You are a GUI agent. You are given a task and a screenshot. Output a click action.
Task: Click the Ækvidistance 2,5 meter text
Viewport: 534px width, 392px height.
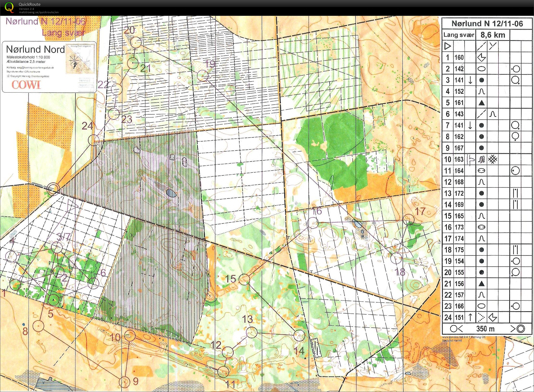[26, 62]
